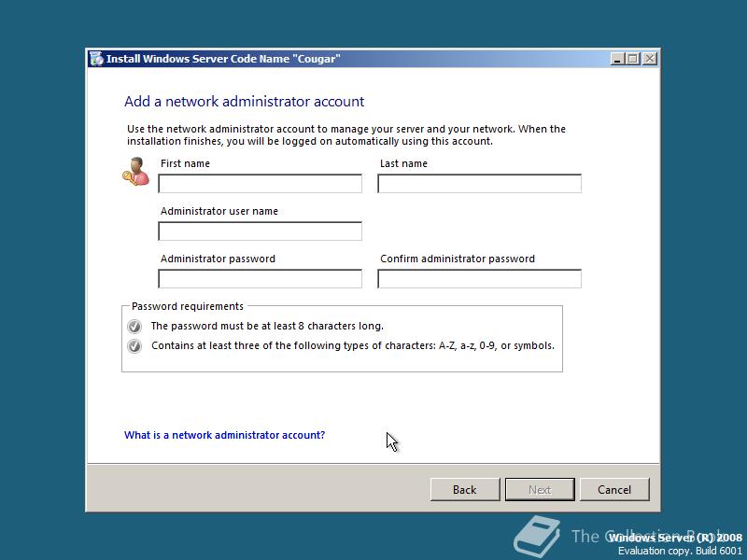747x560 pixels.
Task: Click the 'First name' label
Action: [185, 163]
